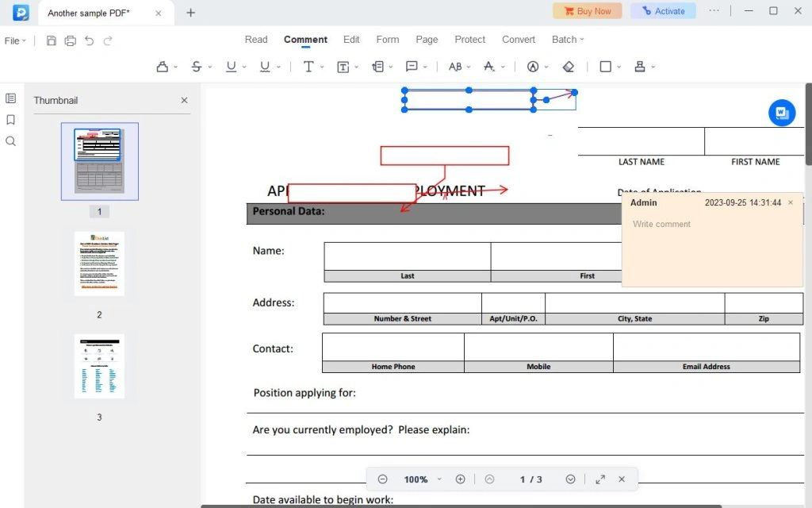Select the Text Box tool
812x508 pixels.
point(343,67)
